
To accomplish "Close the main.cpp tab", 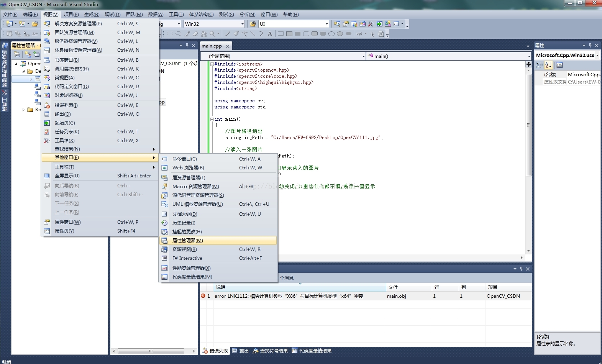I will [x=228, y=46].
